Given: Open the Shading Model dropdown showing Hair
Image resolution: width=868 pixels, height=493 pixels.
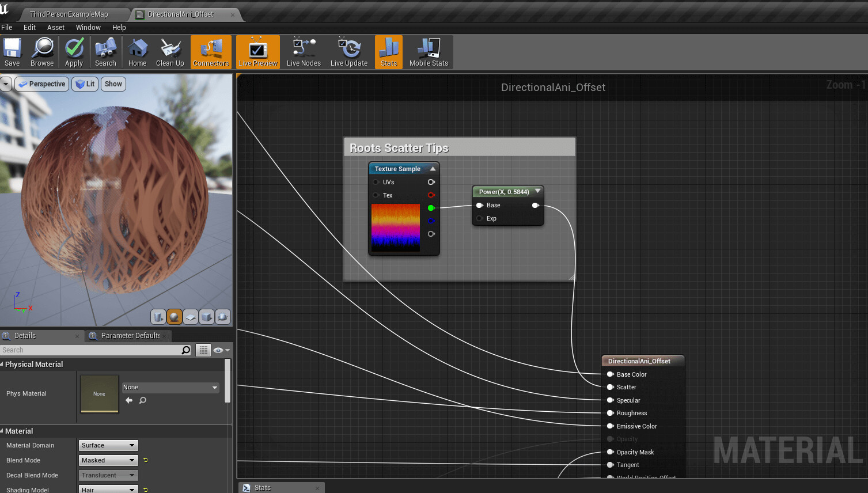Looking at the screenshot, I should click(108, 488).
